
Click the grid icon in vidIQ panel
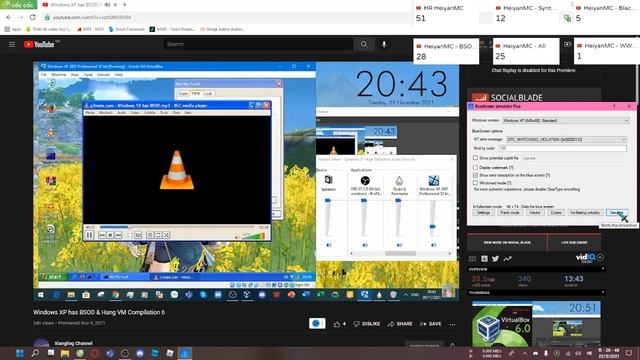[x=473, y=259]
